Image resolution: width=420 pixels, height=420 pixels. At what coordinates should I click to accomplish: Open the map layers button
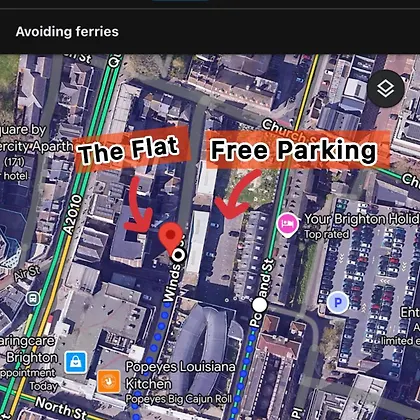click(386, 89)
